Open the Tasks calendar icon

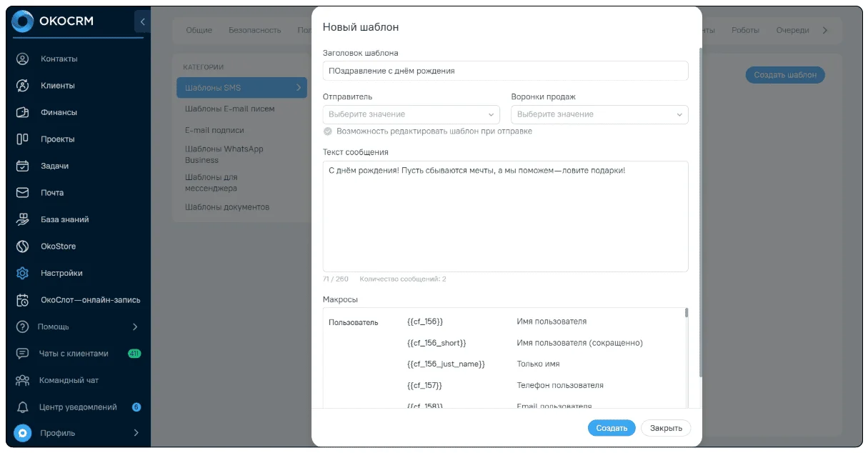tap(22, 166)
